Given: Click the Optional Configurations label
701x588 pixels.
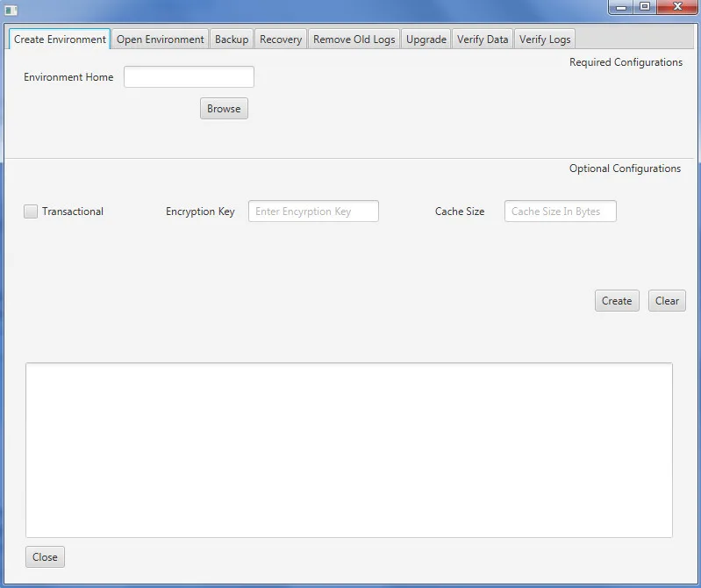Looking at the screenshot, I should (625, 169).
